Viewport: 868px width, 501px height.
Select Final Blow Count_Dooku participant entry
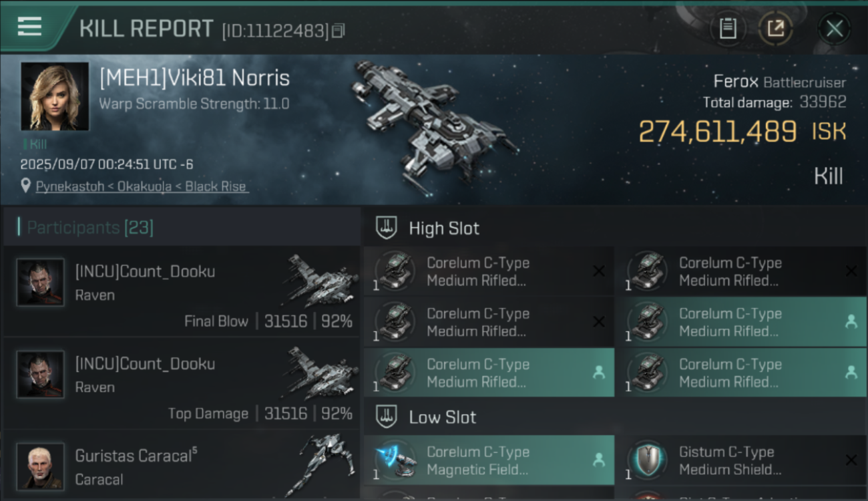coord(182,291)
